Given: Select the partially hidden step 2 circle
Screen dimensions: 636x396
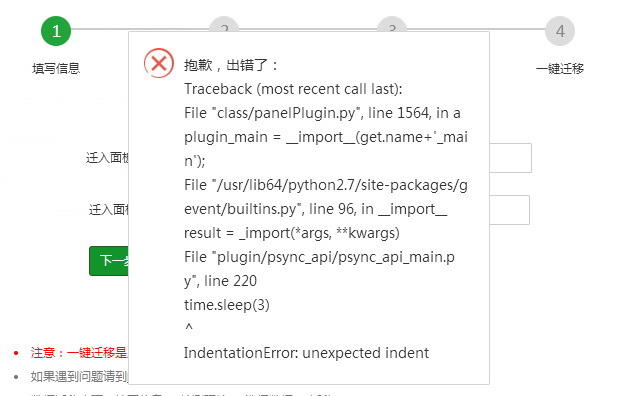Looking at the screenshot, I should coord(224,24).
